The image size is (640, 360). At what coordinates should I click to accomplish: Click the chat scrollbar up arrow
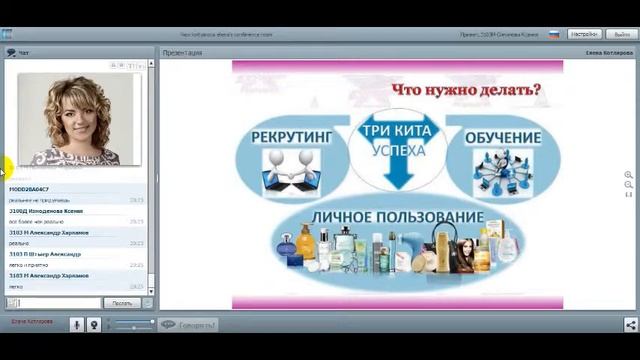[151, 63]
